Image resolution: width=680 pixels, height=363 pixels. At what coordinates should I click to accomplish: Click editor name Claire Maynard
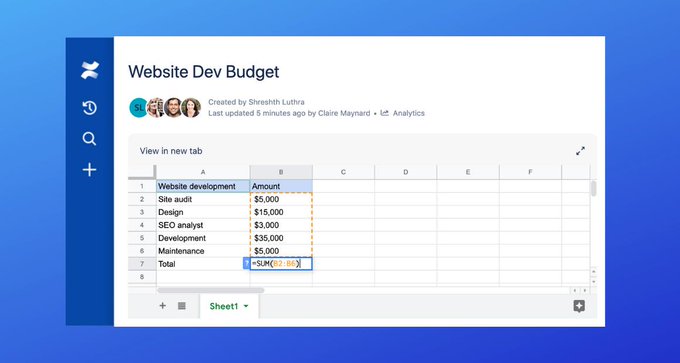[x=344, y=113]
